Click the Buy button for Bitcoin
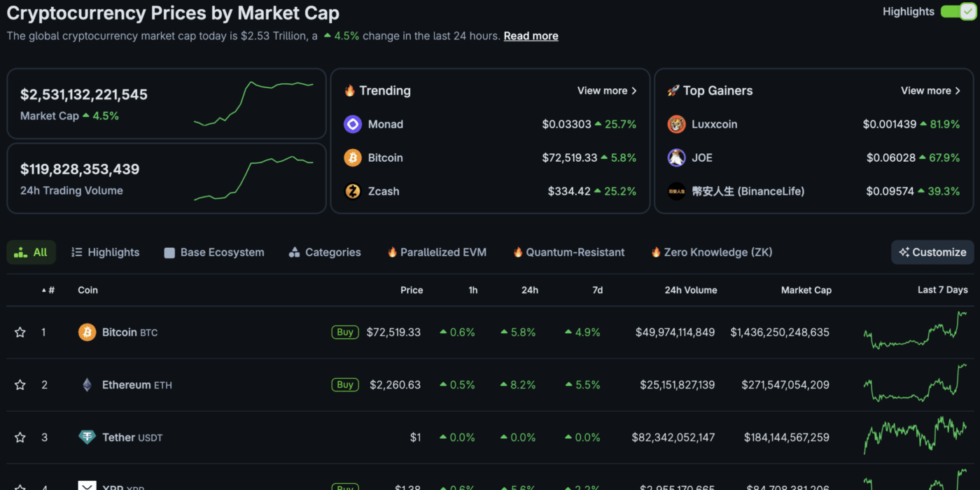 coord(345,332)
